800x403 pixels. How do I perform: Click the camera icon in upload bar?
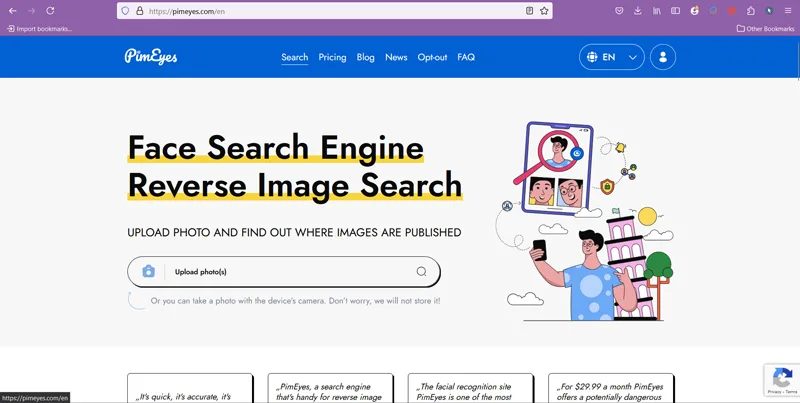tap(148, 271)
